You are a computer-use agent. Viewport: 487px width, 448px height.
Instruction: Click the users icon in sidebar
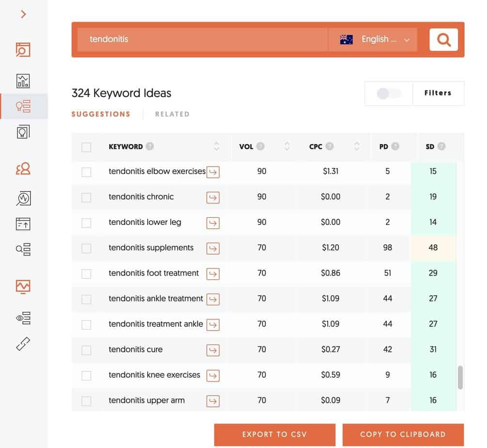point(23,169)
